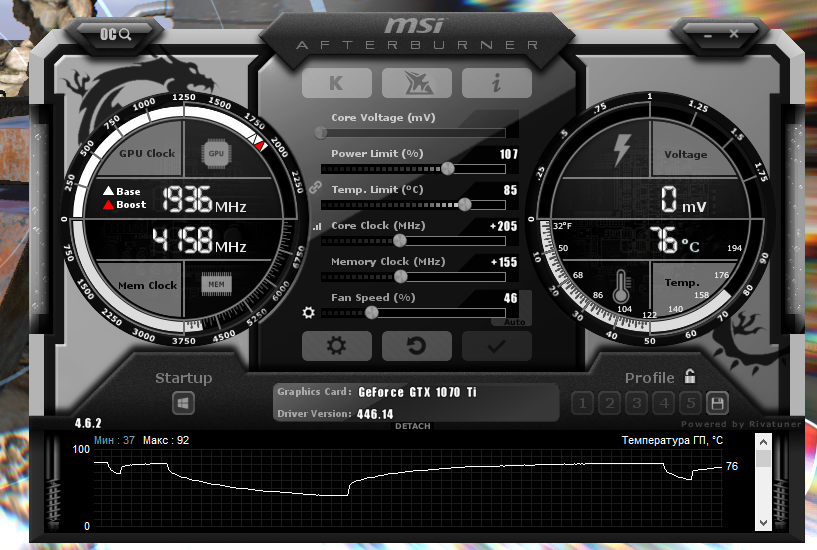Click the Temp. Limit slider handle
The height and width of the screenshot is (550, 817).
click(x=465, y=205)
